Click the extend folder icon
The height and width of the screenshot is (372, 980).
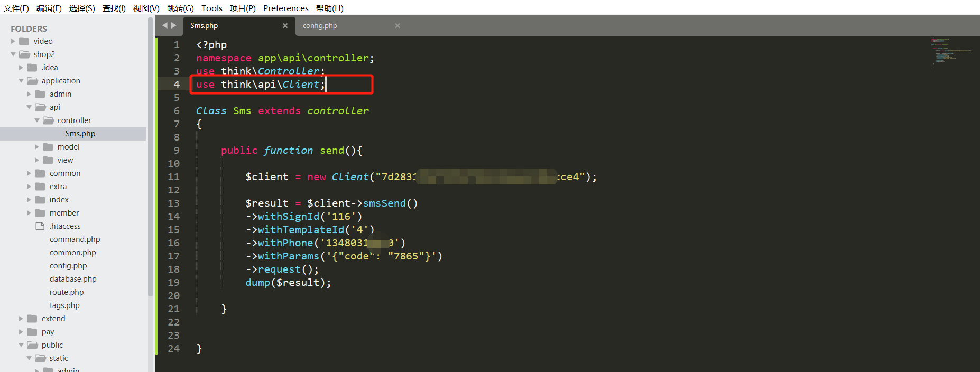(x=32, y=319)
